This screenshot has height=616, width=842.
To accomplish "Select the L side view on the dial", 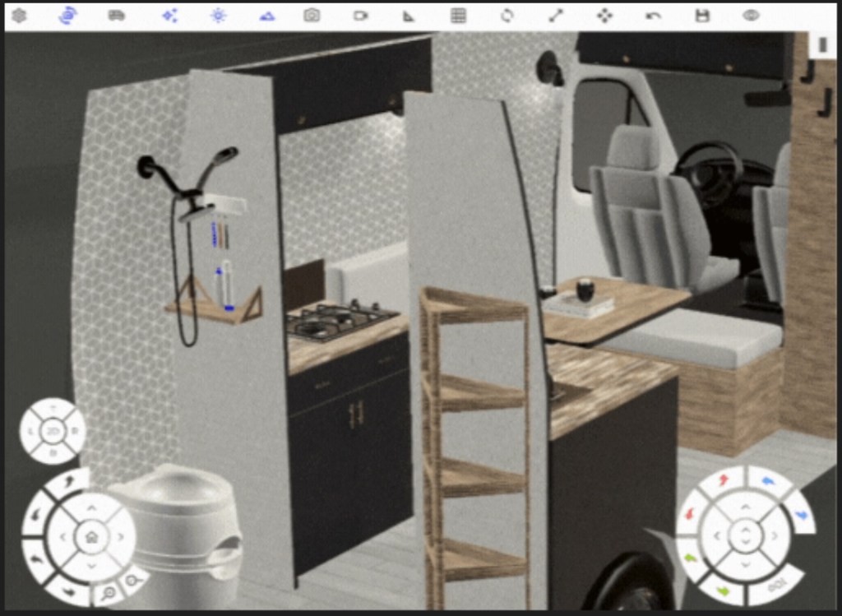I will click(x=31, y=431).
